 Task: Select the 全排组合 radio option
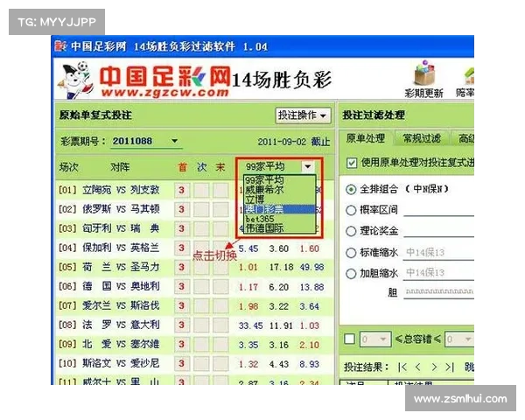(x=351, y=190)
